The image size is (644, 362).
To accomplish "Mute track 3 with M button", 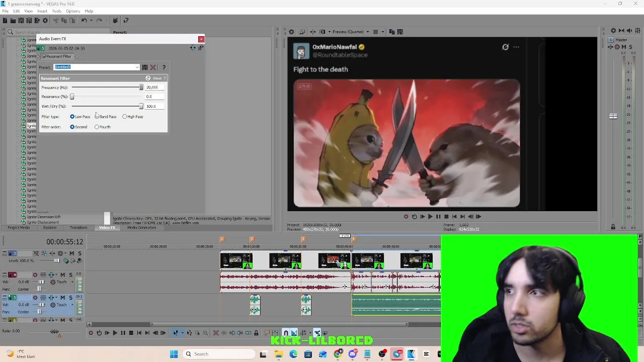I will pyautogui.click(x=71, y=253).
